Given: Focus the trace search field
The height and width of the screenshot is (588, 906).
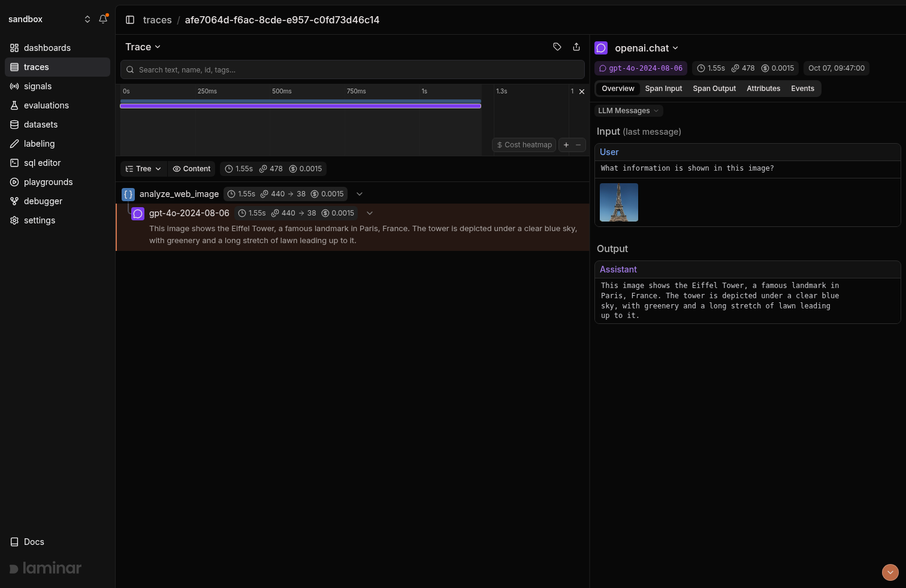Looking at the screenshot, I should point(352,69).
